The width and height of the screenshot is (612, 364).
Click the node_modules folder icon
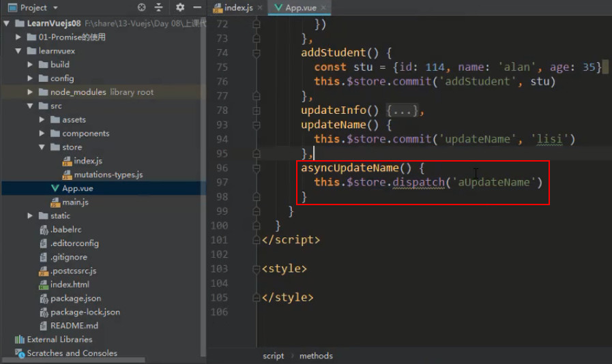pos(43,92)
